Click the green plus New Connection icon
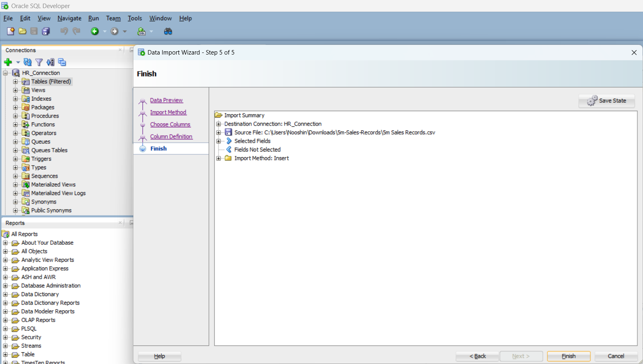This screenshot has height=364, width=643. [8, 62]
